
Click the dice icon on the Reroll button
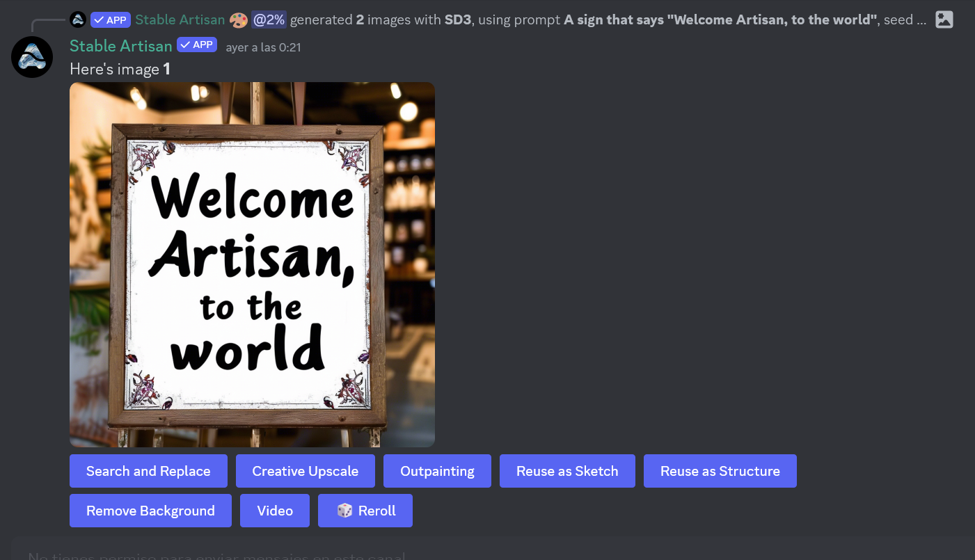(x=344, y=510)
